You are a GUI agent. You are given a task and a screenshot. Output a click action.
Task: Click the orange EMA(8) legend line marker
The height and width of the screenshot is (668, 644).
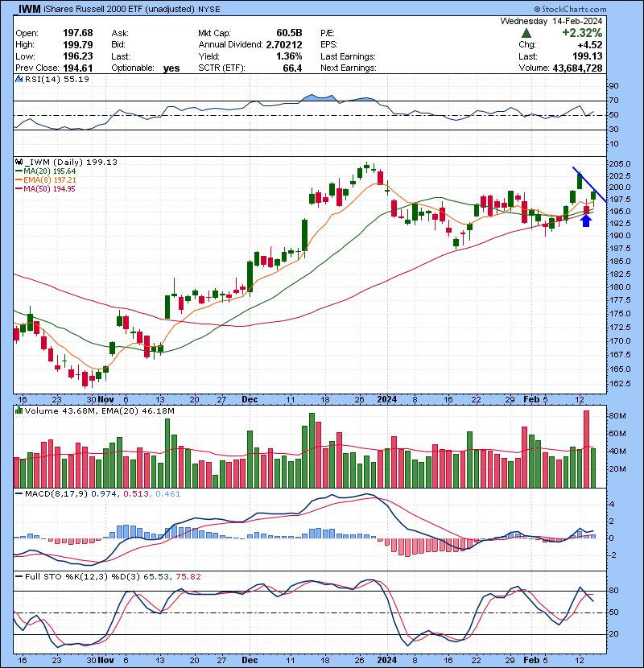(x=19, y=180)
